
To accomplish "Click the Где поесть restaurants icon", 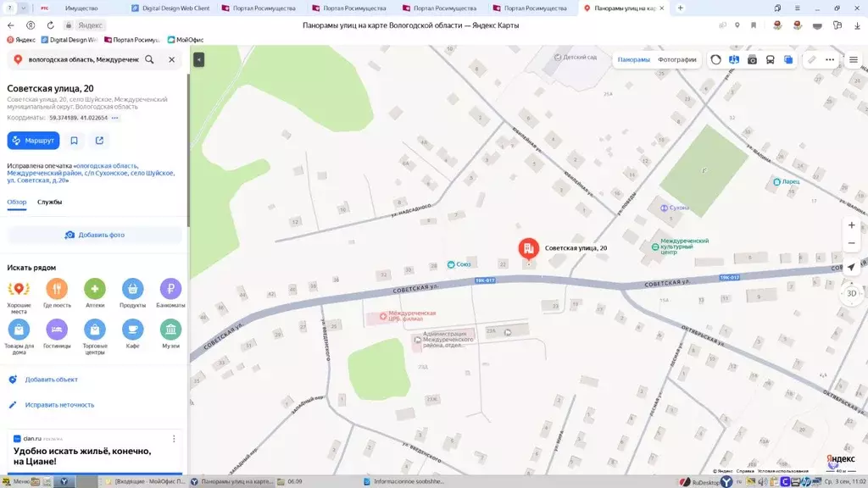I will pyautogui.click(x=58, y=288).
